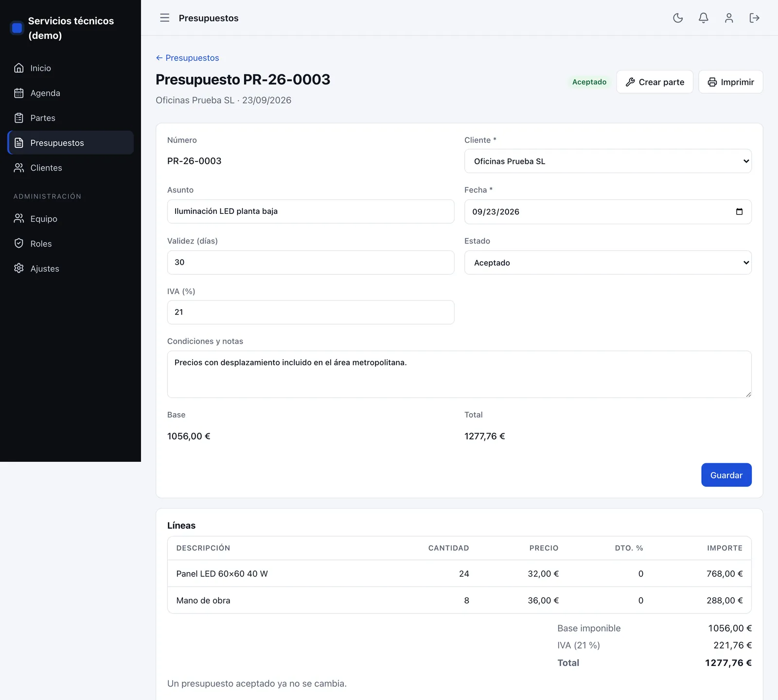Open Ajustes settings in sidebar
Screen dimensions: 778x700
coord(71,268)
